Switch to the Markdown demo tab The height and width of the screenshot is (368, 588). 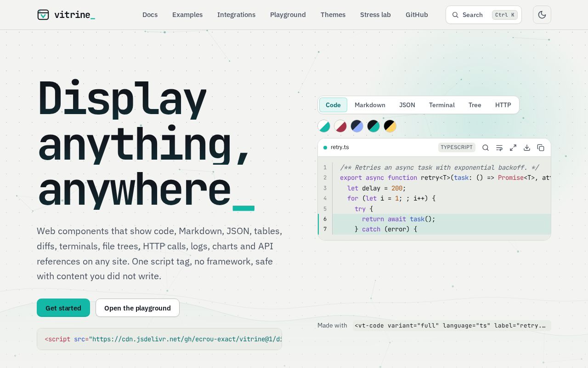(x=370, y=105)
